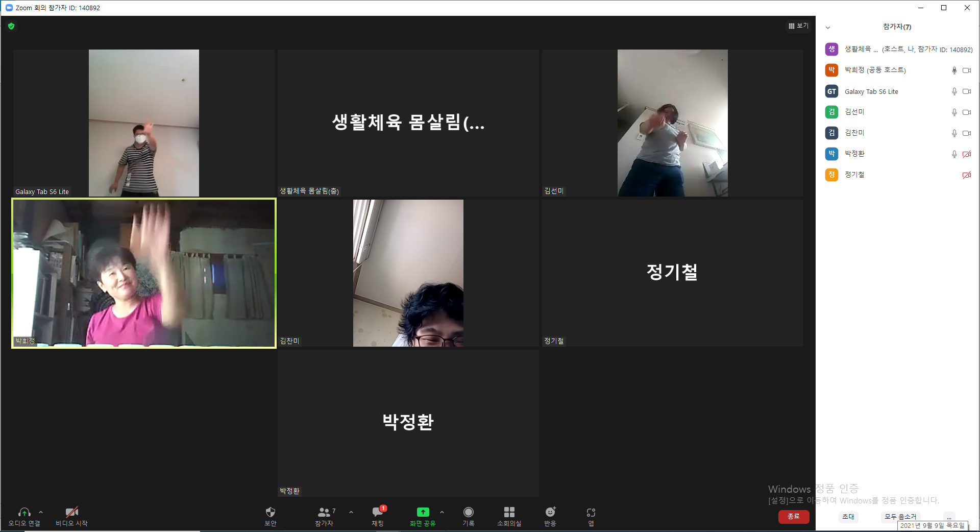Collapse participants panel chevron dropdown

pos(828,28)
